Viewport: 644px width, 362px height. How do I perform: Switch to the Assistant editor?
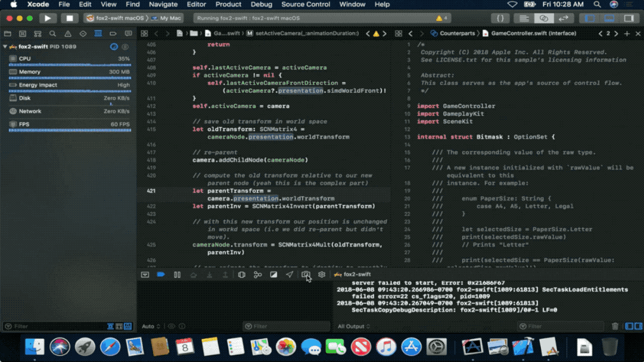pos(544,18)
